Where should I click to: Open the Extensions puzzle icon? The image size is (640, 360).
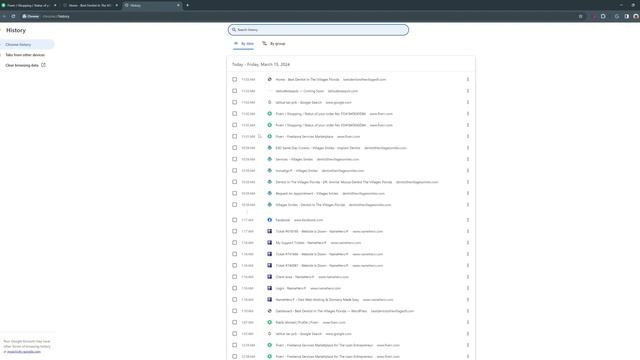(603, 16)
